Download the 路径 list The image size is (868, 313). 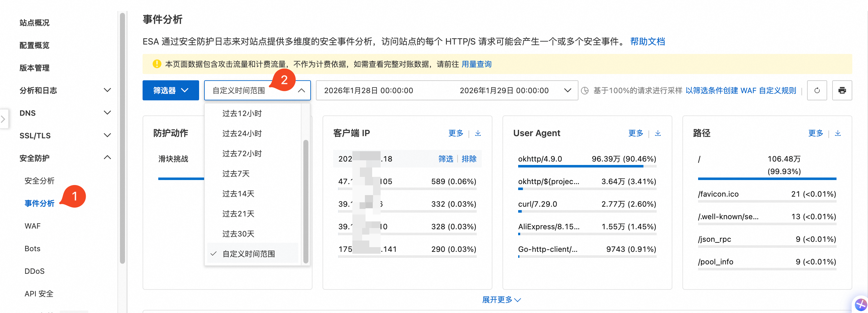click(838, 133)
